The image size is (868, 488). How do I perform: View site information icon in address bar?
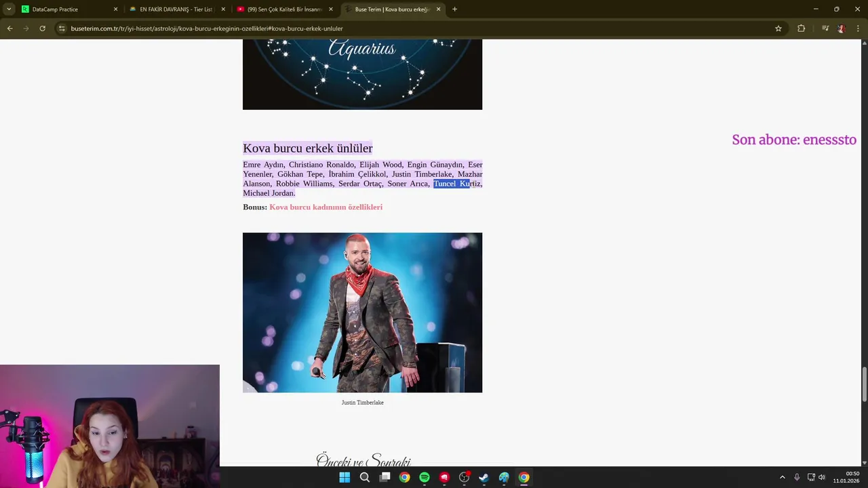(62, 28)
